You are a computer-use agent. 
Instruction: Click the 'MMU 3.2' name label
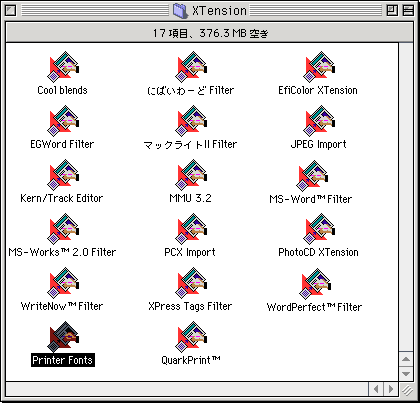point(190,198)
